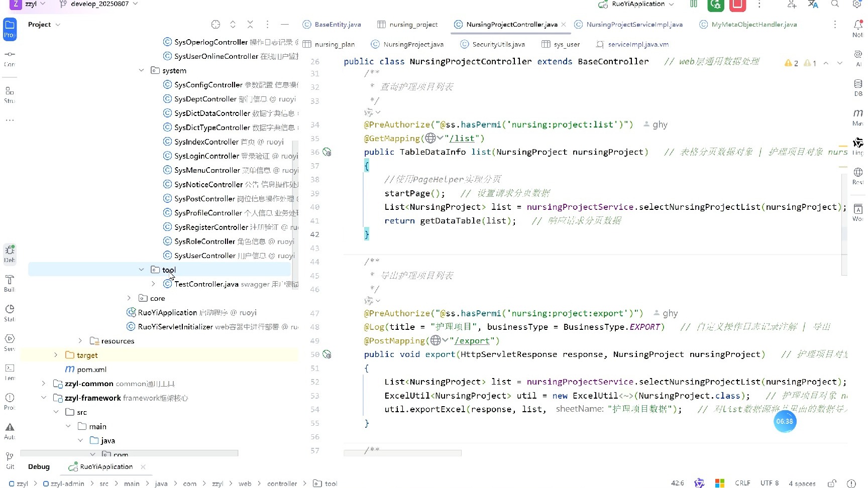The image size is (868, 488).
Task: Open Project view mode dropdown
Action: tap(44, 24)
